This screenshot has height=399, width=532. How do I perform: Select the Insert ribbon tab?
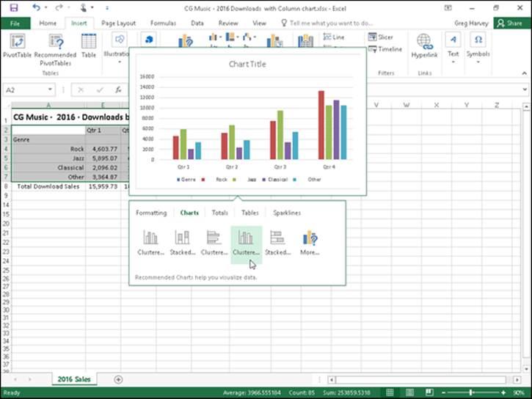pyautogui.click(x=79, y=23)
